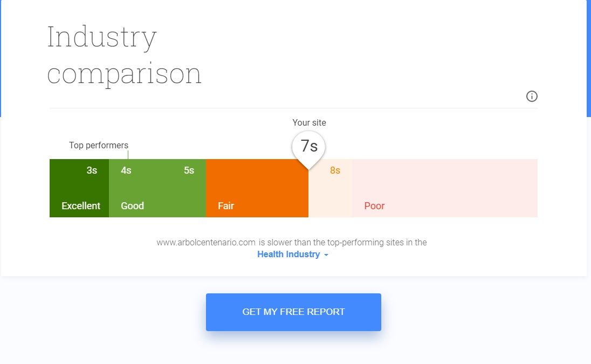
Task: Click the Industry comparison heading
Action: [124, 56]
